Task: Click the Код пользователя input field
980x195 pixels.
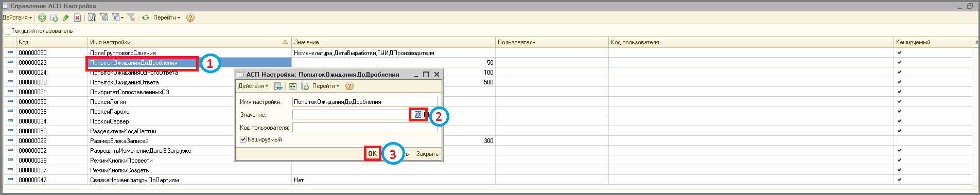Action: click(364, 127)
